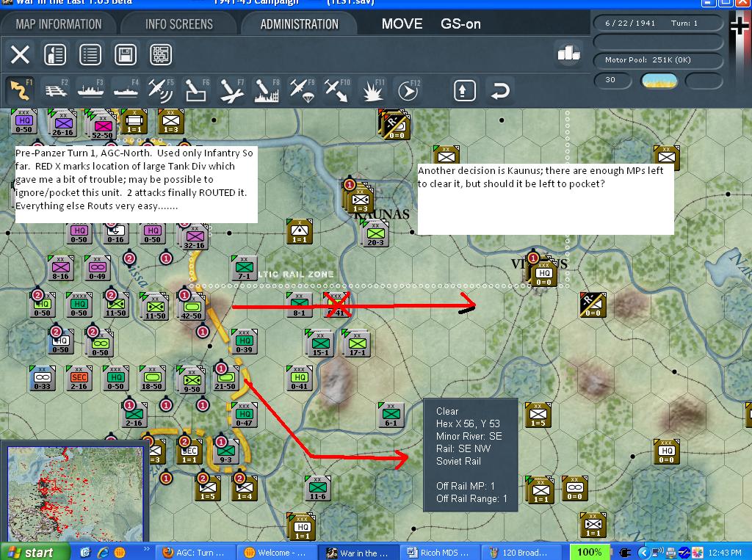This screenshot has height=560, width=752.
Task: Select the F6 bomb unit mode
Action: [x=197, y=90]
